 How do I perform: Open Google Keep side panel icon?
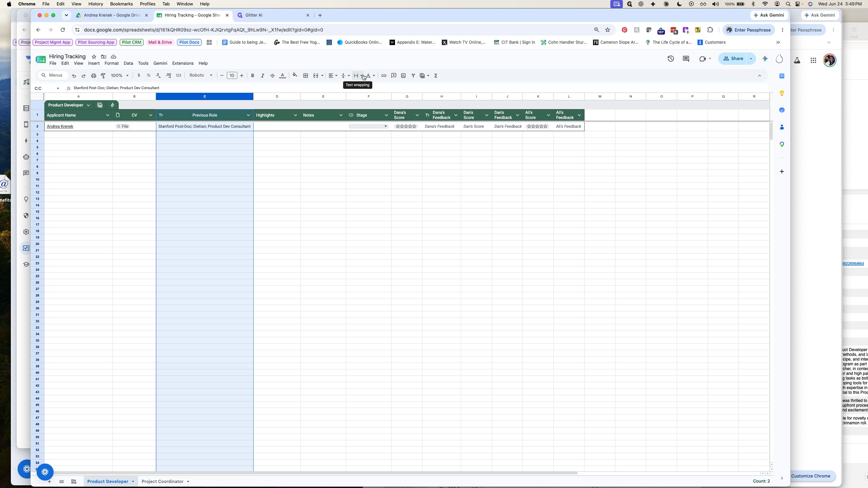782,93
